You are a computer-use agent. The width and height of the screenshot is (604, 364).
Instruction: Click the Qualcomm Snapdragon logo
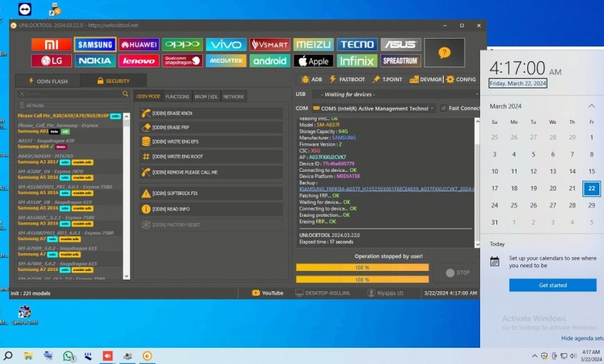(182, 60)
